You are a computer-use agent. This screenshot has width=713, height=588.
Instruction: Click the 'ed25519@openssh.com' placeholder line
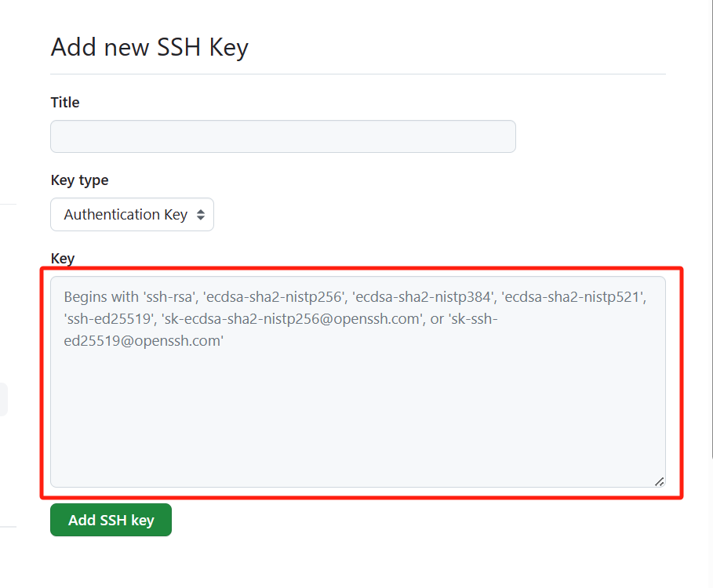144,342
